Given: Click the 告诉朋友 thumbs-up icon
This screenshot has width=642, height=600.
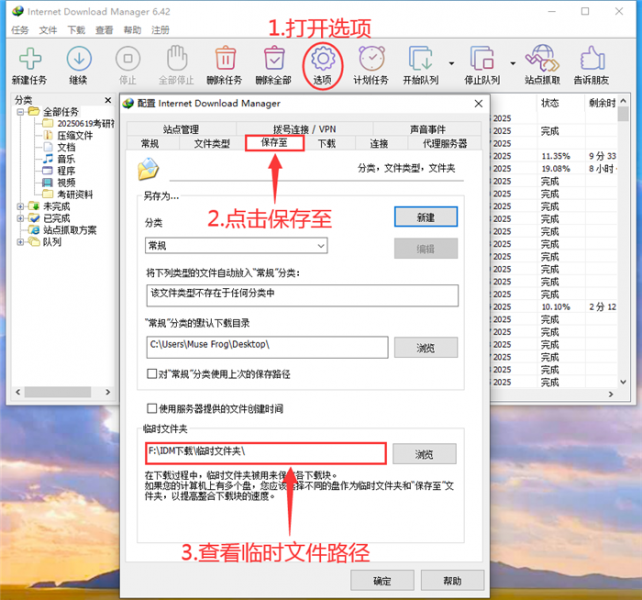Looking at the screenshot, I should pos(592,59).
